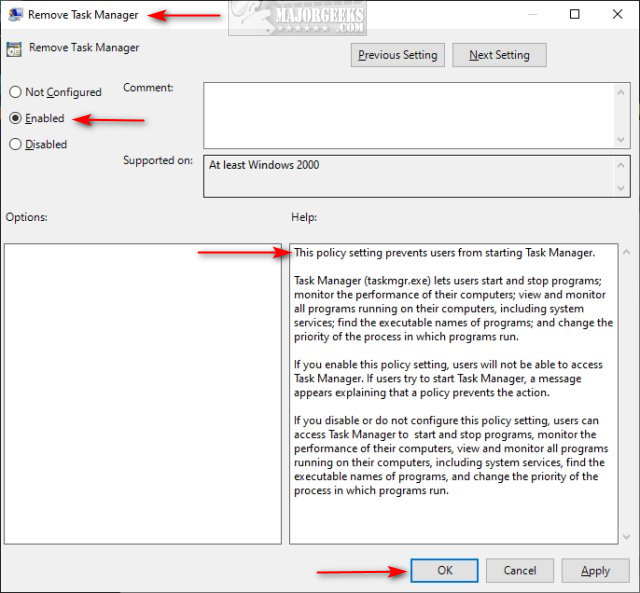Apply the policy changes
The image size is (640, 593).
coord(595,570)
